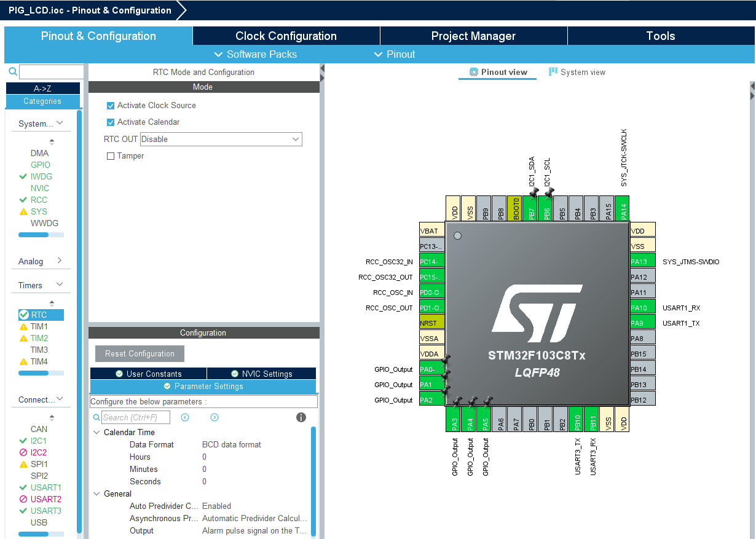
Task: Open the Clock Configuration tab
Action: pyautogui.click(x=286, y=36)
